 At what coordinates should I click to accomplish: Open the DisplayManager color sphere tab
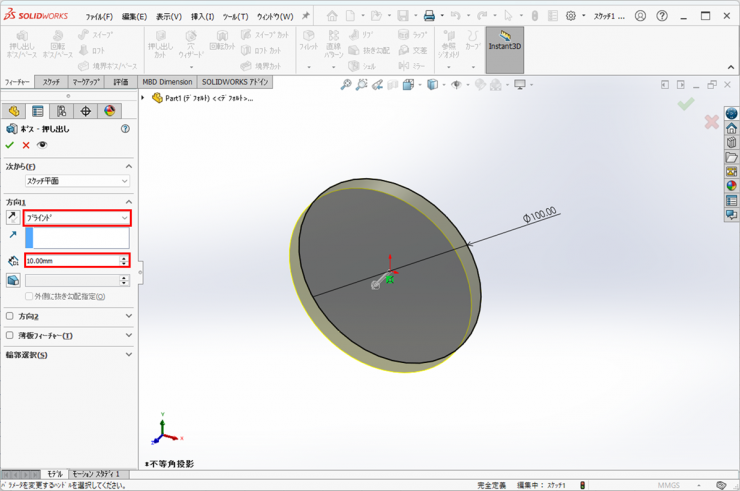tap(110, 111)
